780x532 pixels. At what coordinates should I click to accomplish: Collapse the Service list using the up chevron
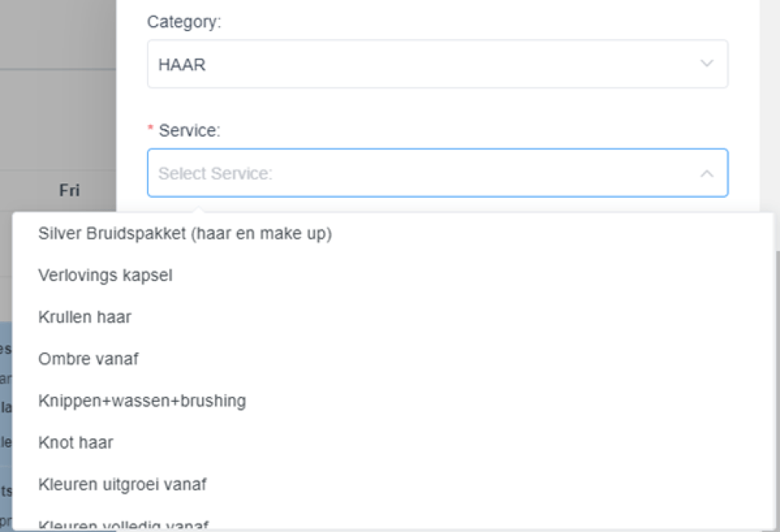(x=707, y=174)
